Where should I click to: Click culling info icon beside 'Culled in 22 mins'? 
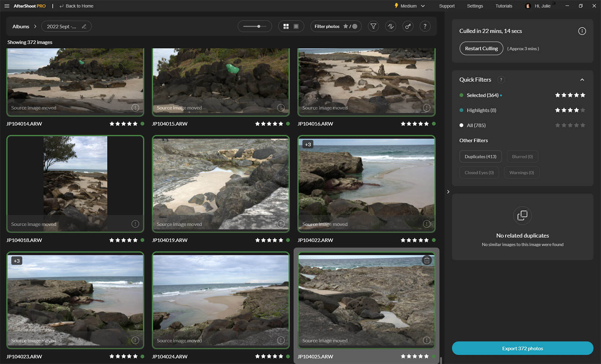point(582,31)
